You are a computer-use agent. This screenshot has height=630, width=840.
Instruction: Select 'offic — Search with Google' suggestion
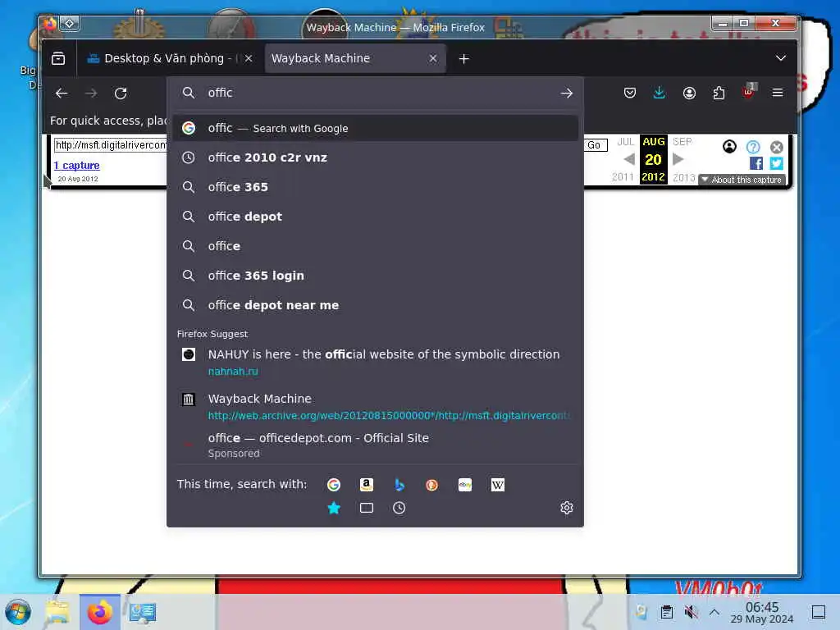375,128
